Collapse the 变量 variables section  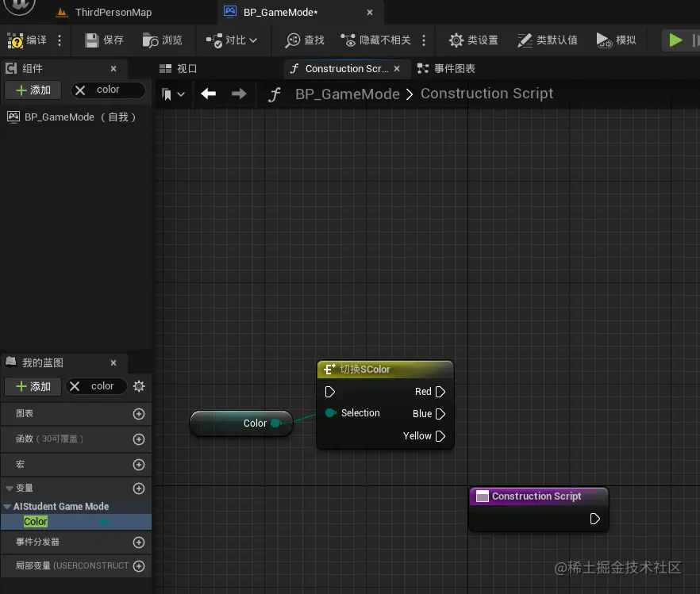(x=9, y=489)
